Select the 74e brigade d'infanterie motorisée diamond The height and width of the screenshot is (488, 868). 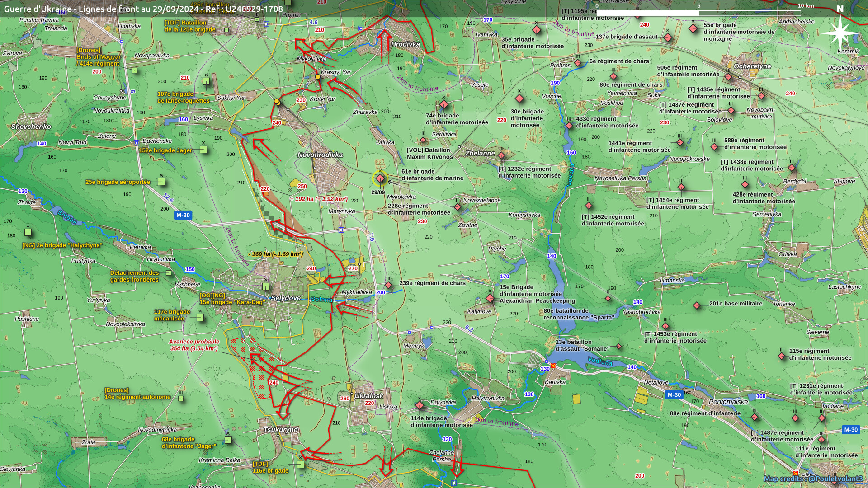443,105
